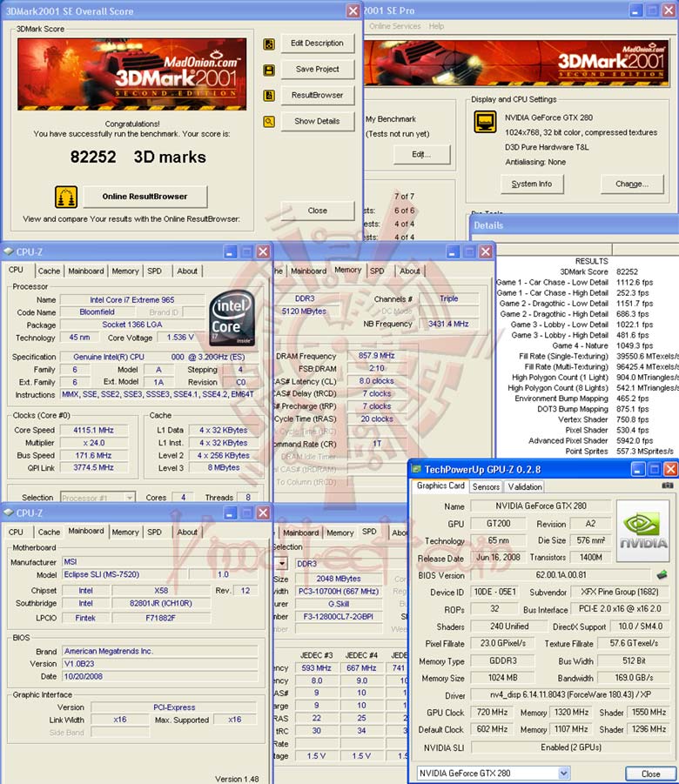This screenshot has width=679, height=784.
Task: Switch to Sensors tab in GPU-Z
Action: [486, 486]
